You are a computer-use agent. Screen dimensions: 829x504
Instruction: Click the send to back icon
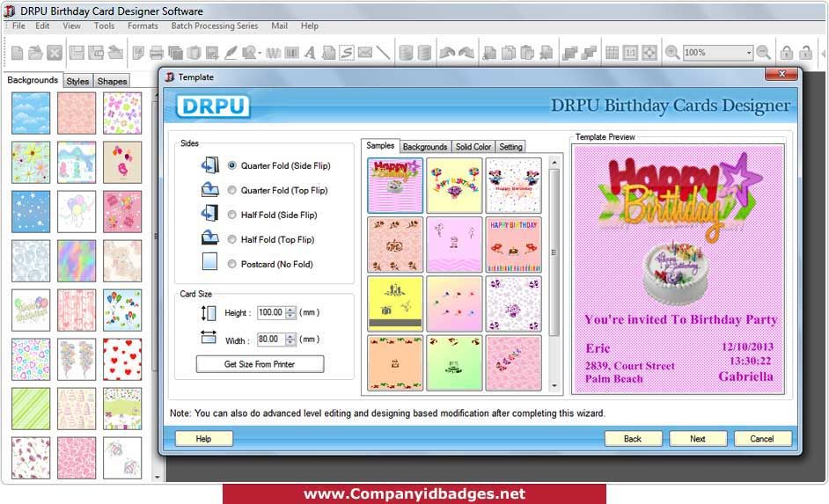[589, 52]
